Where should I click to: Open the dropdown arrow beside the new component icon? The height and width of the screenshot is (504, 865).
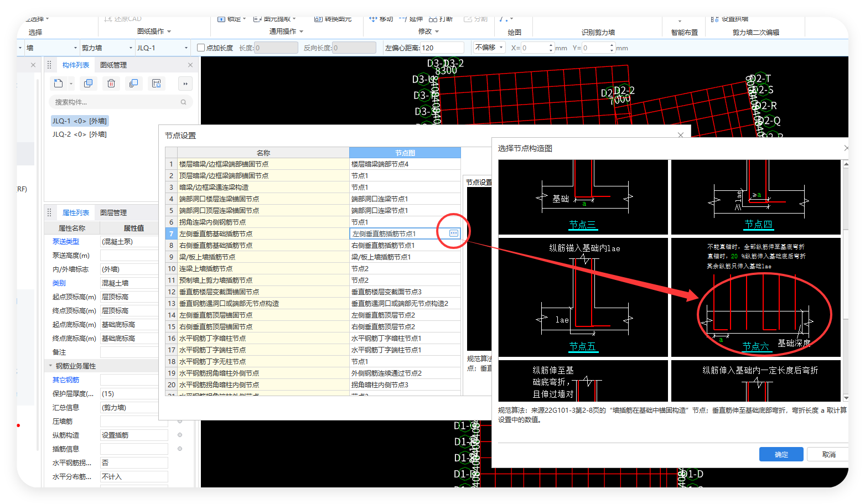[x=71, y=84]
